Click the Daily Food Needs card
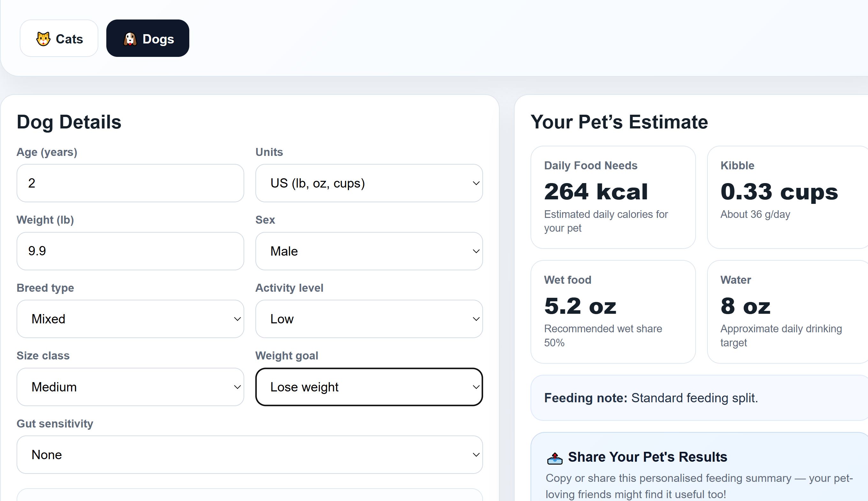The height and width of the screenshot is (501, 868). [613, 197]
